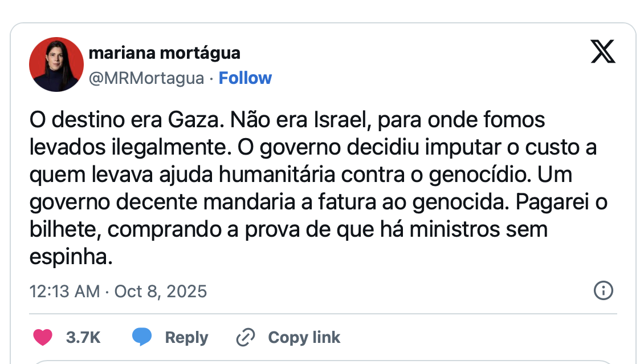Click the chain-link copy icon
644x364 pixels.
[x=245, y=337]
